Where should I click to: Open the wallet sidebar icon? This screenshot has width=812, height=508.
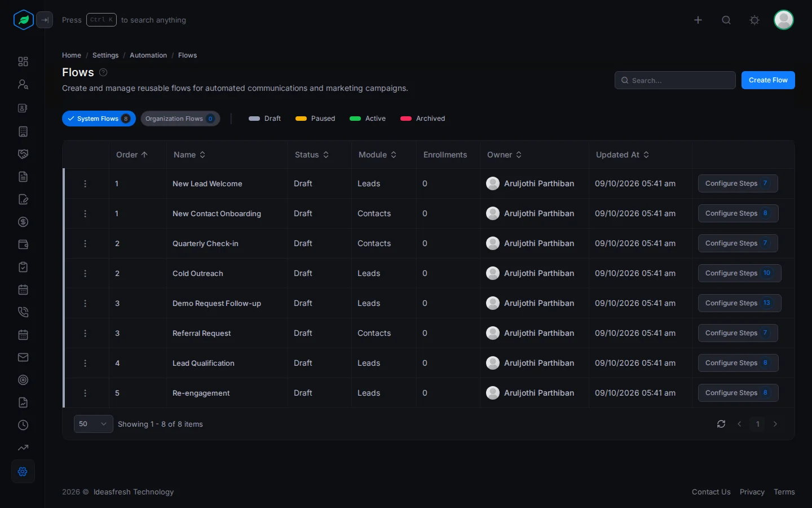pos(23,244)
